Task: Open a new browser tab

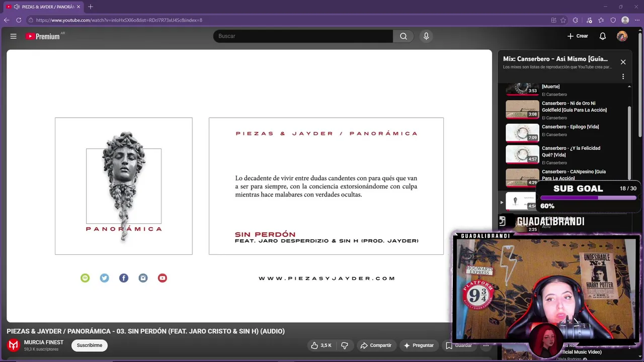Action: [91, 7]
